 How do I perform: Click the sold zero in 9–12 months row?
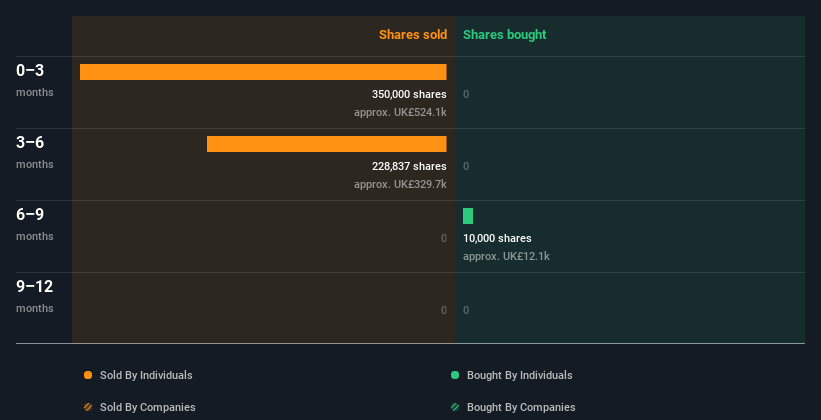pos(444,311)
